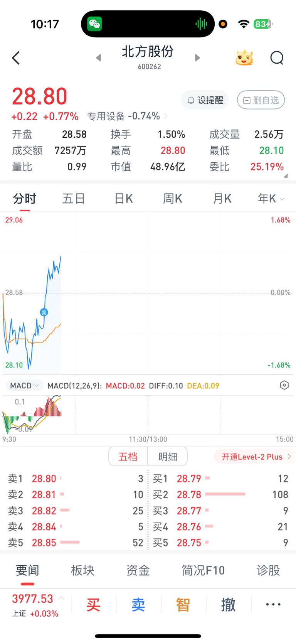This screenshot has height=644, width=296.
Task: Tap WeChat icon in dynamic island
Action: click(x=94, y=24)
